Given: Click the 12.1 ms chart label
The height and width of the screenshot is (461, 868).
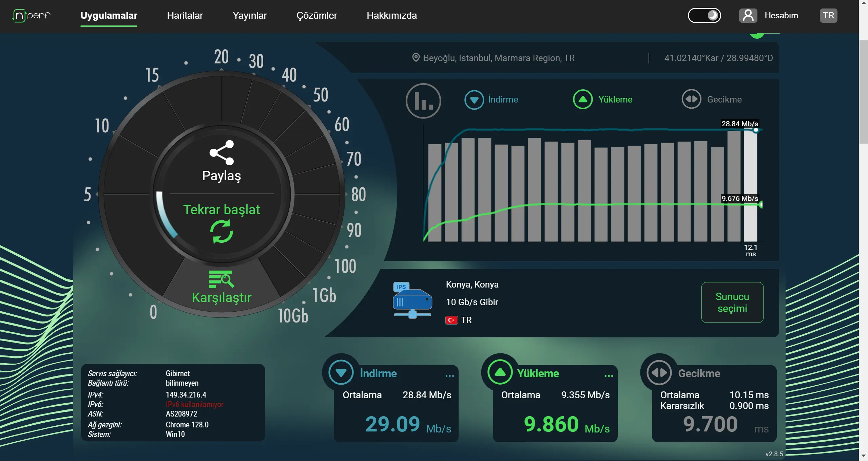Looking at the screenshot, I should 751,251.
